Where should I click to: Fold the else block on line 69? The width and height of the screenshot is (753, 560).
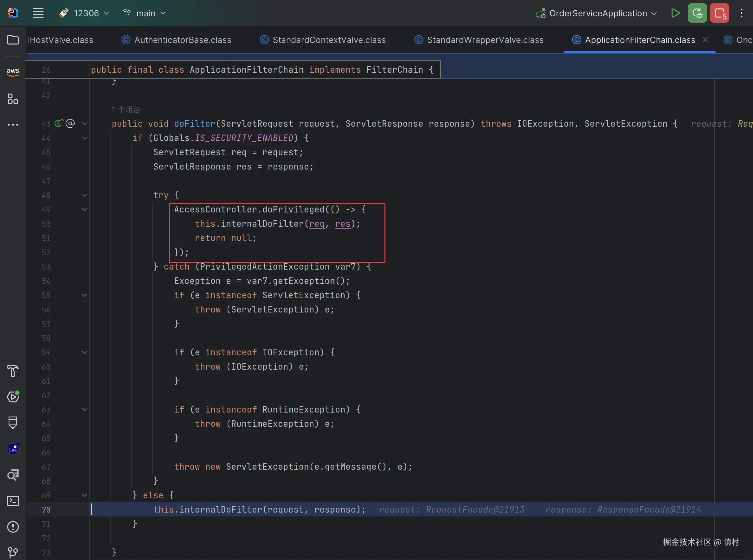(85, 495)
